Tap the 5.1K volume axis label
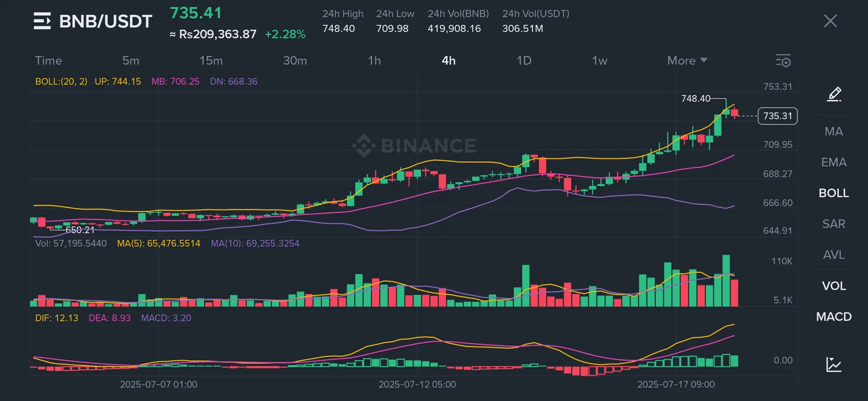 (783, 300)
